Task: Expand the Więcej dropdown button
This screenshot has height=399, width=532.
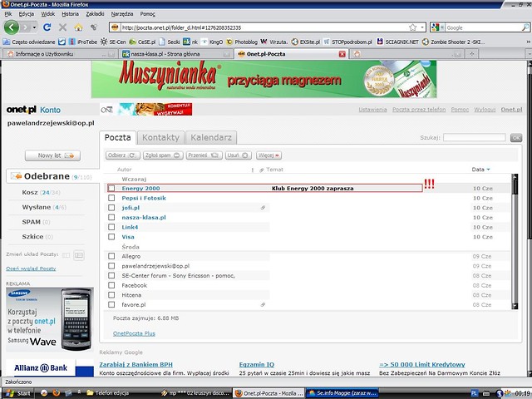Action: point(268,155)
